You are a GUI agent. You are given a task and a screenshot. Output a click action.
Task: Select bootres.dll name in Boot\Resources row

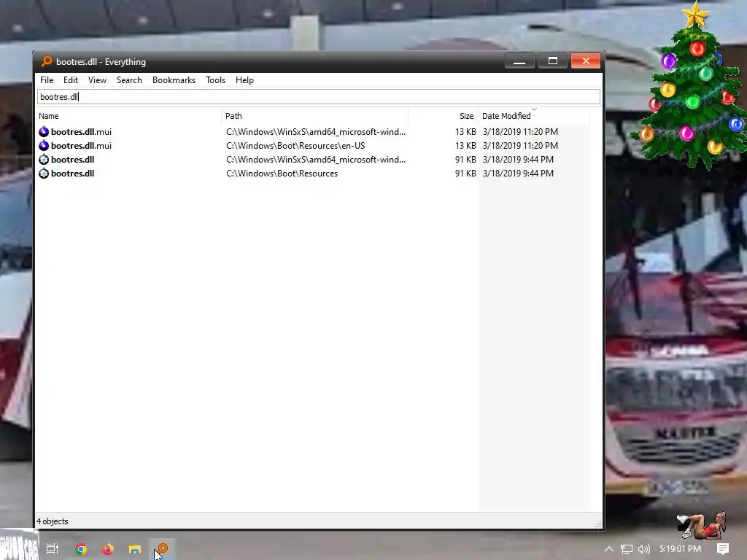72,174
